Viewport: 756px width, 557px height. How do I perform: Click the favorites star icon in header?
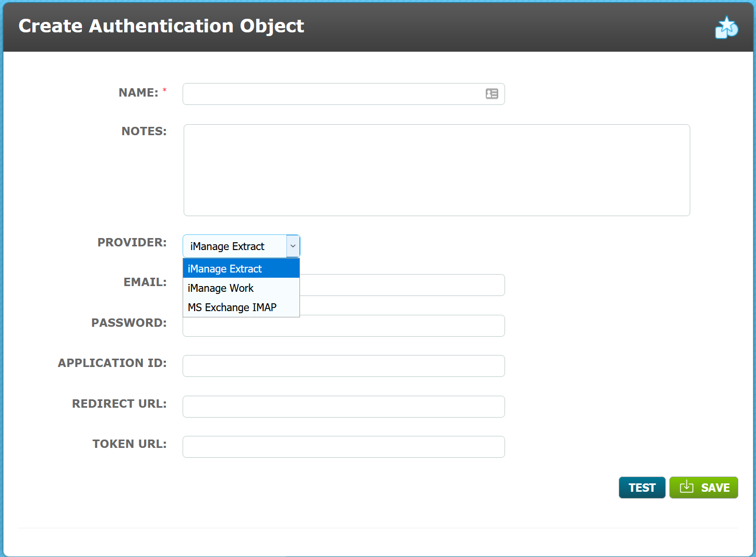click(x=726, y=28)
